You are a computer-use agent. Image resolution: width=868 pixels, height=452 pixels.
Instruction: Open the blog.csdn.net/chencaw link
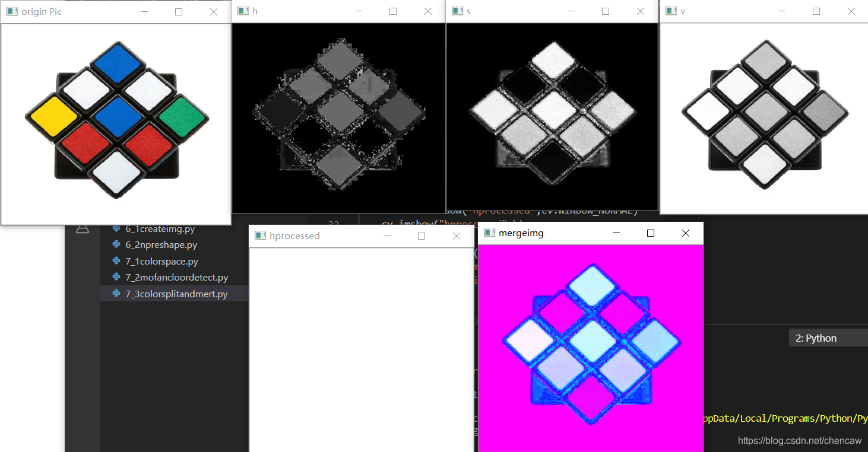coord(799,441)
